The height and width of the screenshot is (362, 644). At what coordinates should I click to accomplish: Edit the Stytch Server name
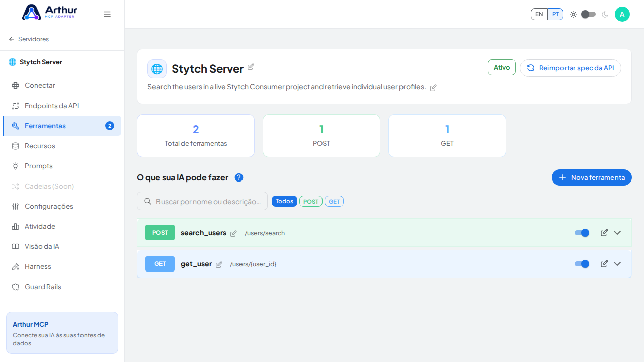point(251,67)
